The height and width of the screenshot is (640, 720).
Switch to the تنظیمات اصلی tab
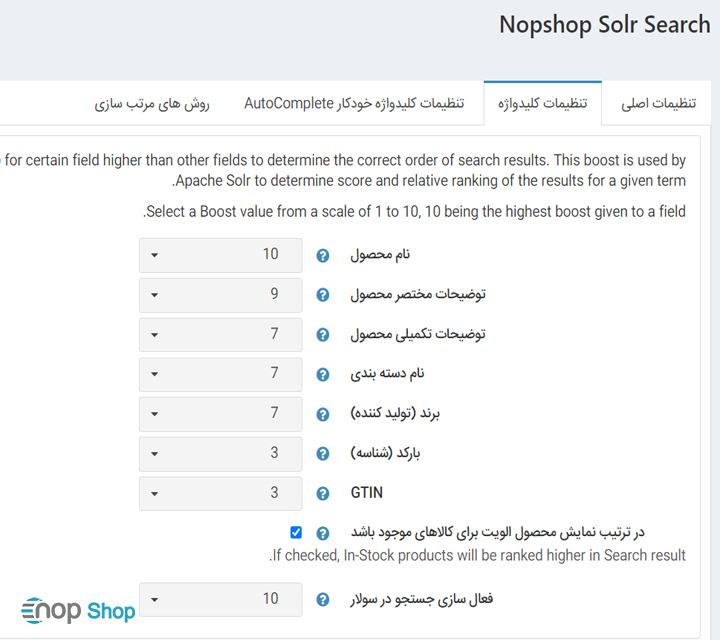(x=658, y=103)
